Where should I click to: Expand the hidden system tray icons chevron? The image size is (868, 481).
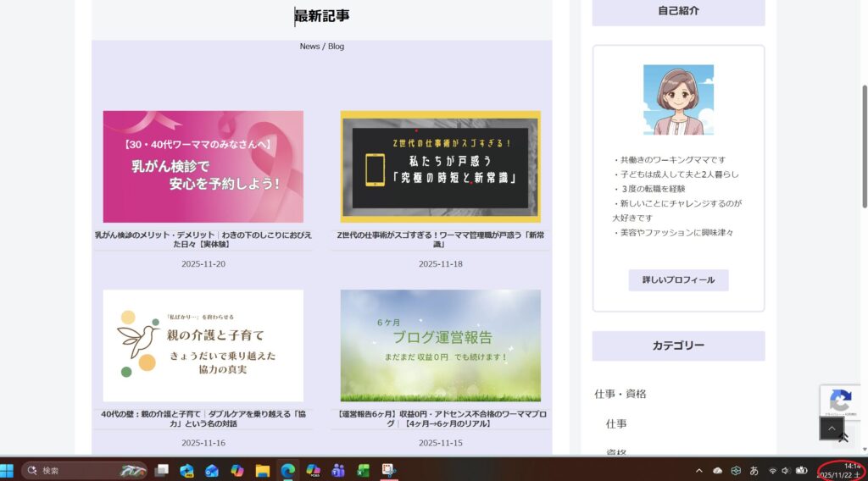coord(698,471)
